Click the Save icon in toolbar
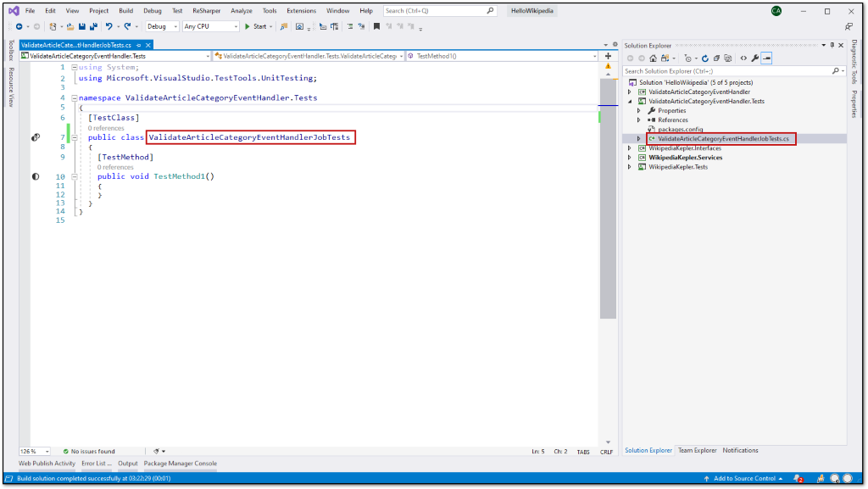The image size is (868, 489). tap(82, 26)
